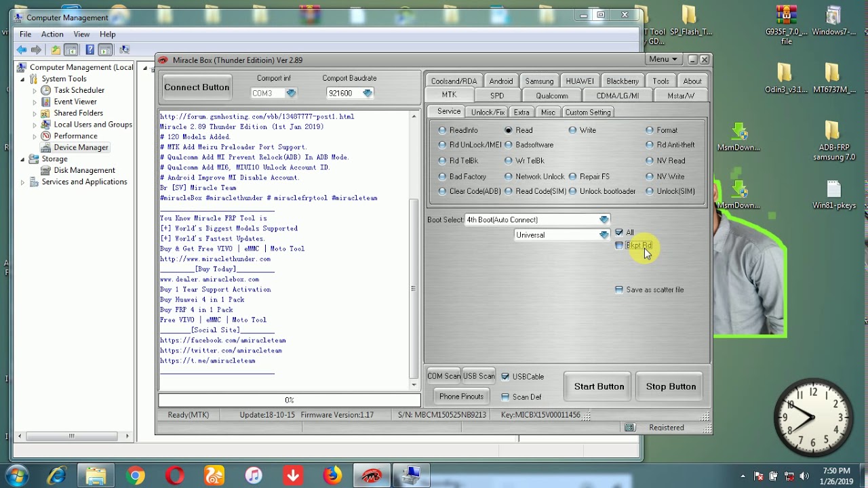Click the small icon beside Registered label

click(x=630, y=428)
